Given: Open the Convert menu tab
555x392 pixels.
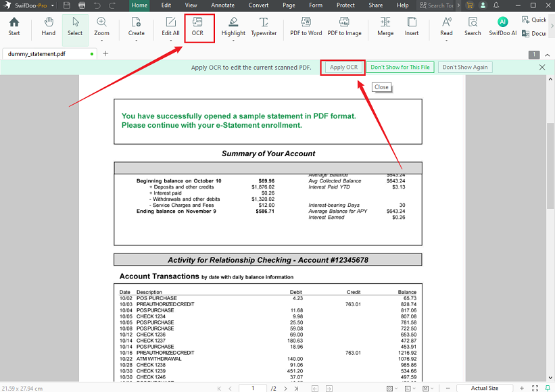Looking at the screenshot, I should point(258,5).
